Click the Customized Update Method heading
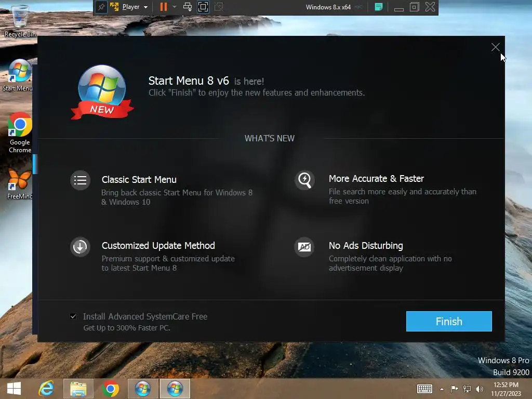This screenshot has height=399, width=532. point(158,246)
